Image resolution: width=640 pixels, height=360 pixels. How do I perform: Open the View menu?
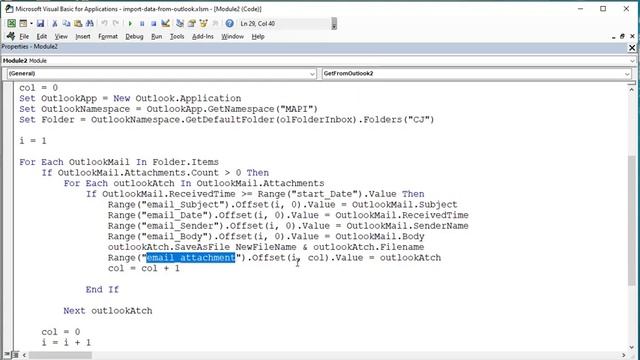pos(61,36)
